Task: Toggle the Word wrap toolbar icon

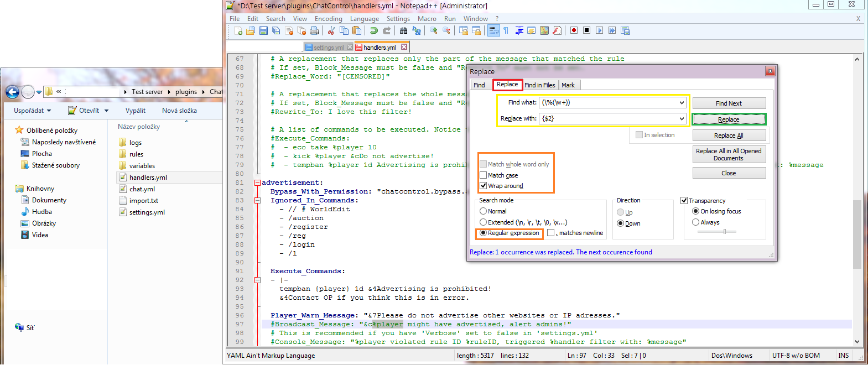Action: click(x=493, y=30)
